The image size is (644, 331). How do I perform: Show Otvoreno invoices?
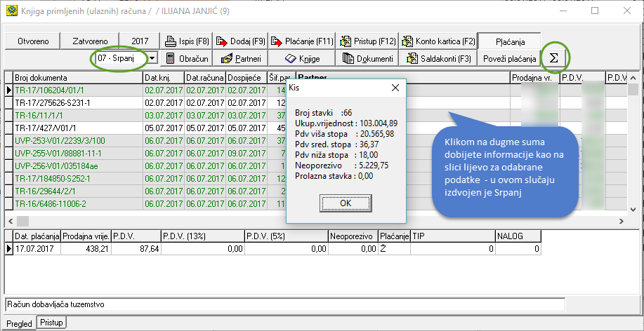tap(32, 41)
